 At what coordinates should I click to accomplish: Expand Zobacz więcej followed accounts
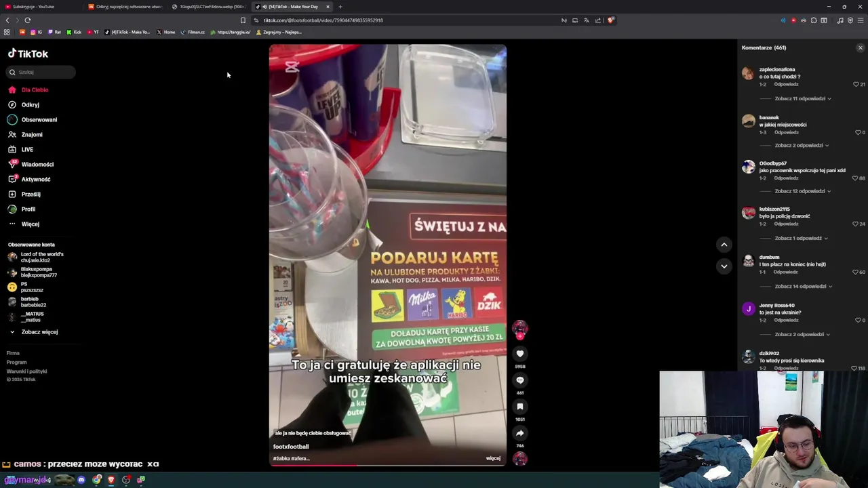[x=33, y=332]
